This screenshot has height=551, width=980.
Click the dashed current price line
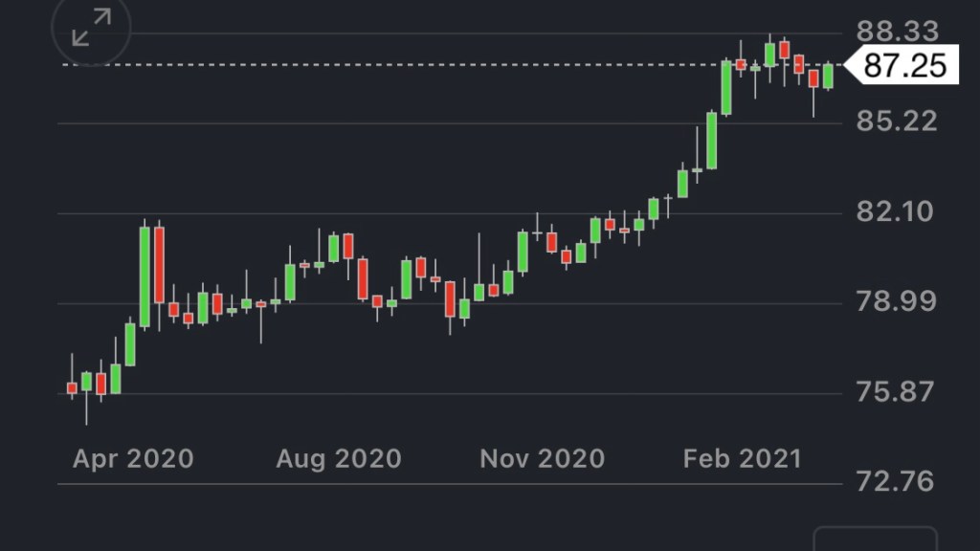[x=383, y=65]
